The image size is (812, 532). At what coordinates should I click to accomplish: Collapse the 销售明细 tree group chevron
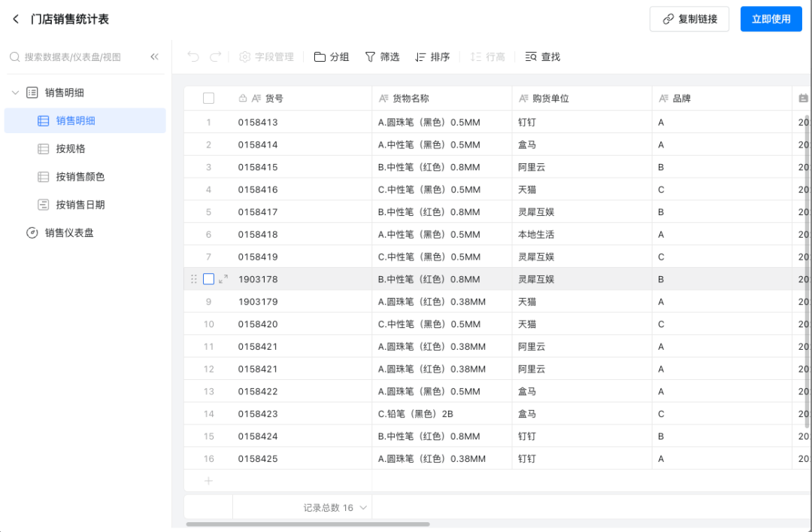(15, 93)
